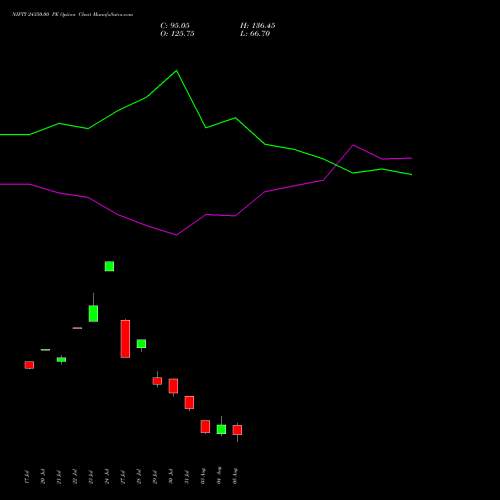Viewport: 500px width, 500px height.
Task: Select the 17 Jul date label
Action: tap(27, 476)
